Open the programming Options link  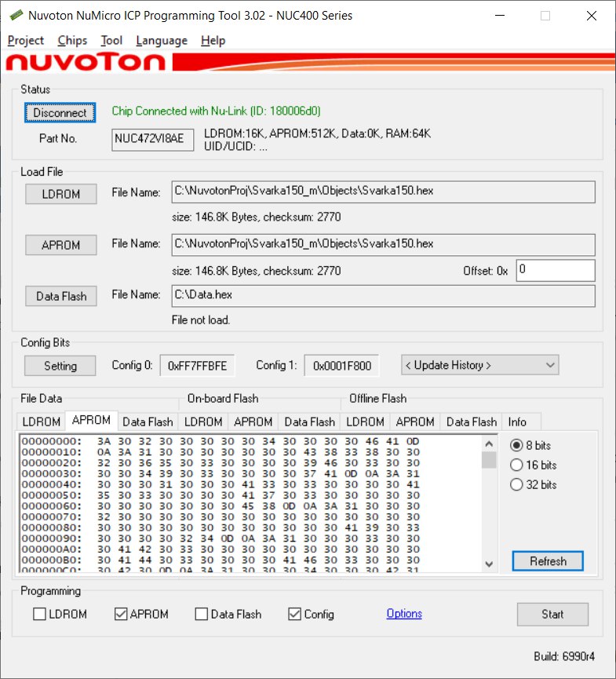pyautogui.click(x=404, y=614)
